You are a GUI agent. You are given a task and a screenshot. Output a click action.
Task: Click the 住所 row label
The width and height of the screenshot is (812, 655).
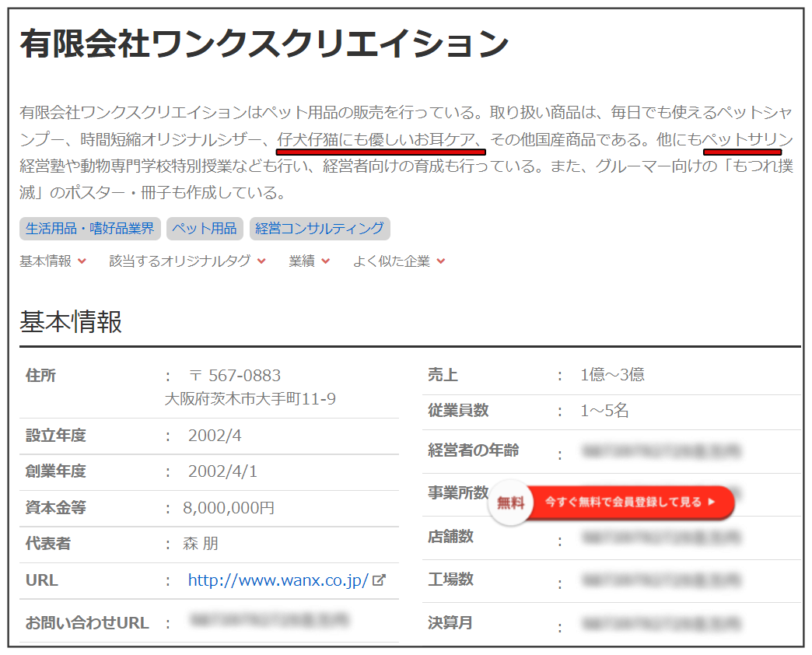(x=40, y=375)
